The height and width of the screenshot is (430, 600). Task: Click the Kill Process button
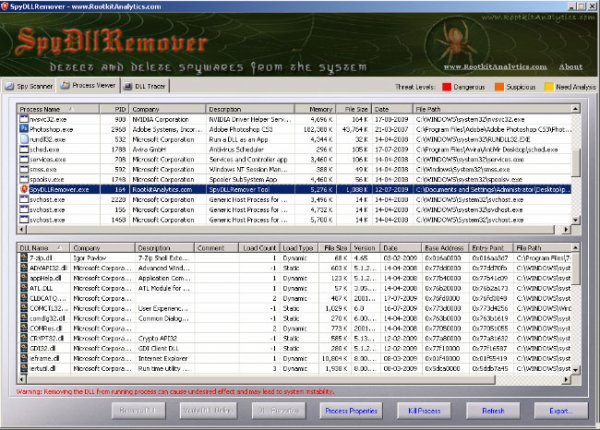[424, 410]
